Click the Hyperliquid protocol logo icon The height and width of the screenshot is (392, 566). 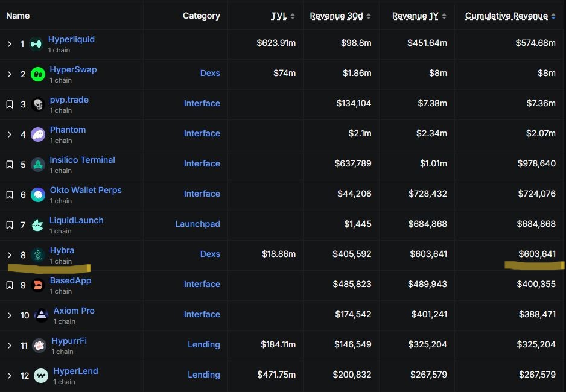(36, 44)
